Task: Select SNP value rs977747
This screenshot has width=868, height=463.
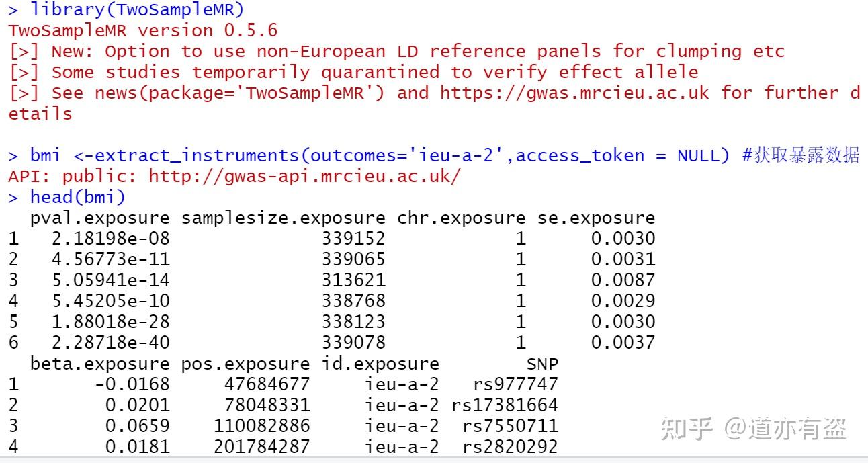Action: coord(515,385)
